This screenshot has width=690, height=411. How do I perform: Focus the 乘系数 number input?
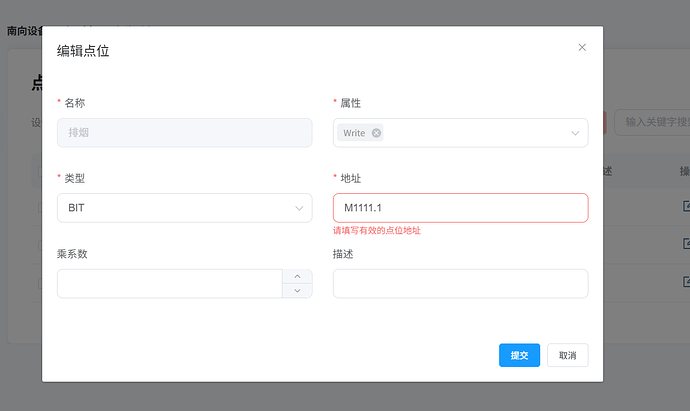(170, 283)
